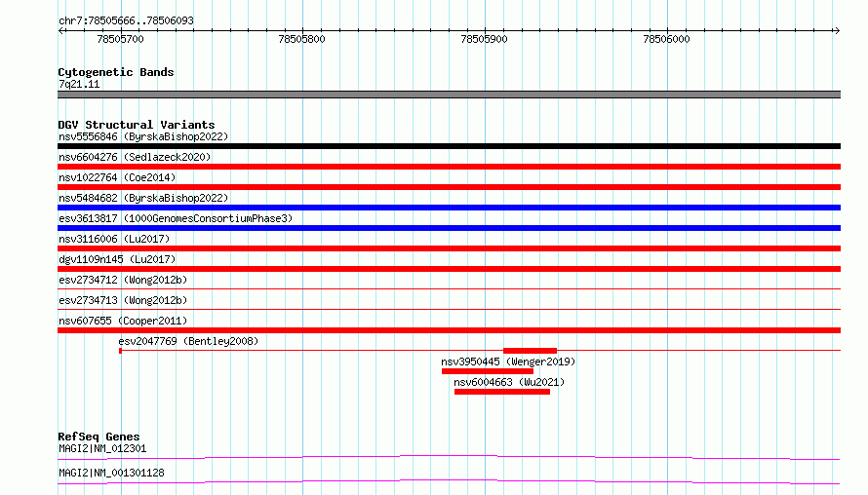This screenshot has height=495, width=868.
Task: Click the MAGI2|NM_012301 gene label
Action: click(102, 448)
